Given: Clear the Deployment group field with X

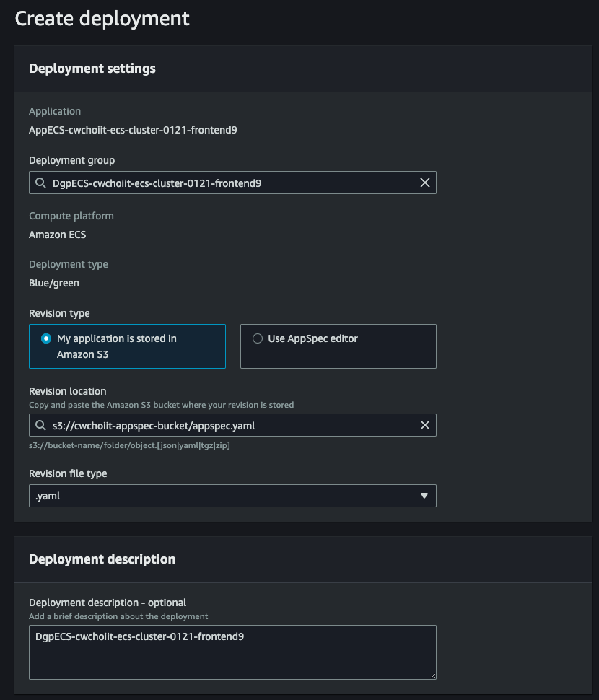Looking at the screenshot, I should pos(425,183).
